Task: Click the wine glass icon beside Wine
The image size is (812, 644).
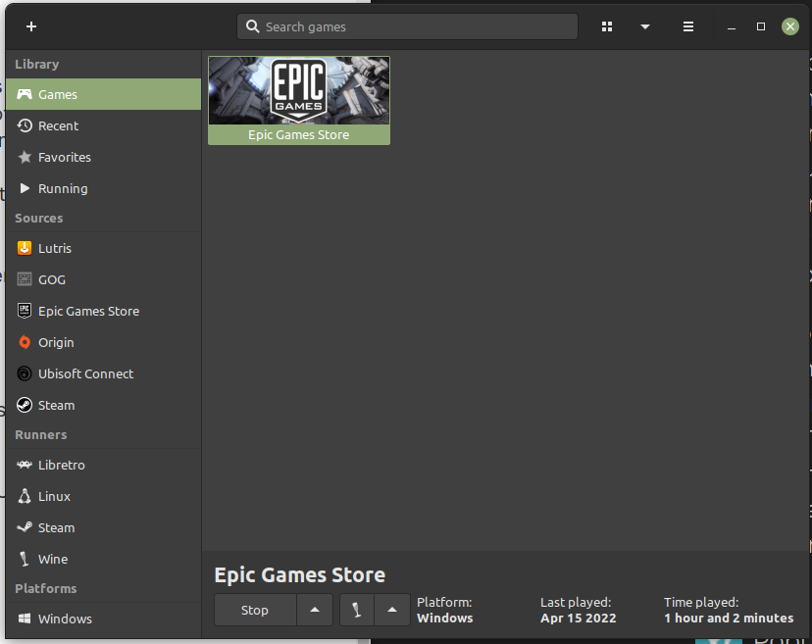Action: [x=24, y=559]
